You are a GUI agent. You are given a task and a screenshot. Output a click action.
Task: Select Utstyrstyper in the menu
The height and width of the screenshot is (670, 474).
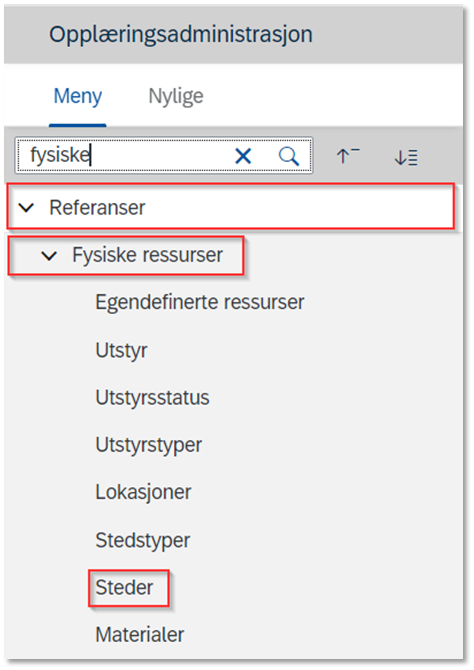[x=148, y=445]
